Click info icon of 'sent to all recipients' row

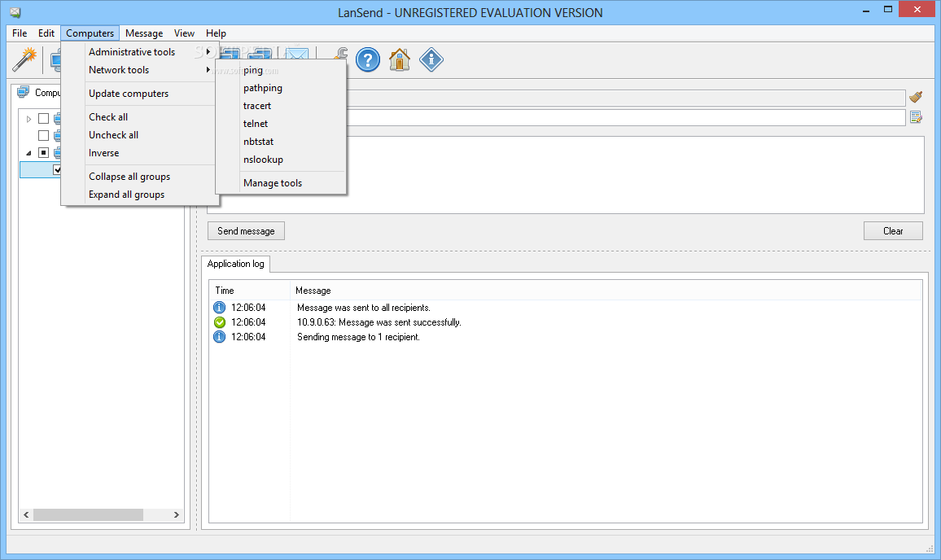220,308
